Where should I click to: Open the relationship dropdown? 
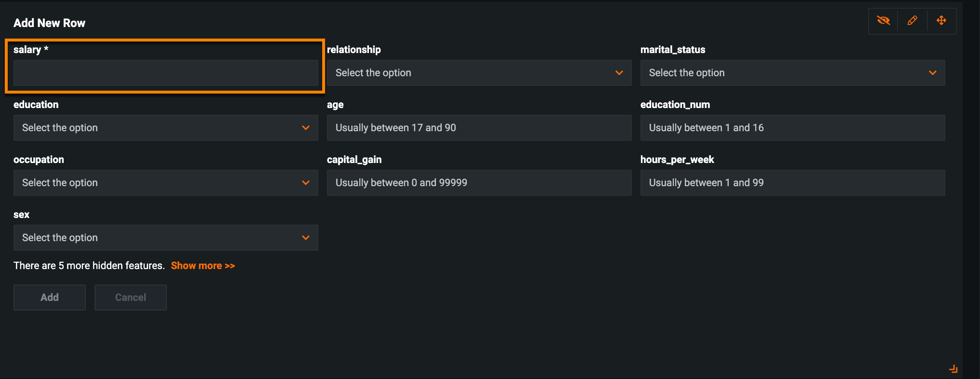coord(478,73)
